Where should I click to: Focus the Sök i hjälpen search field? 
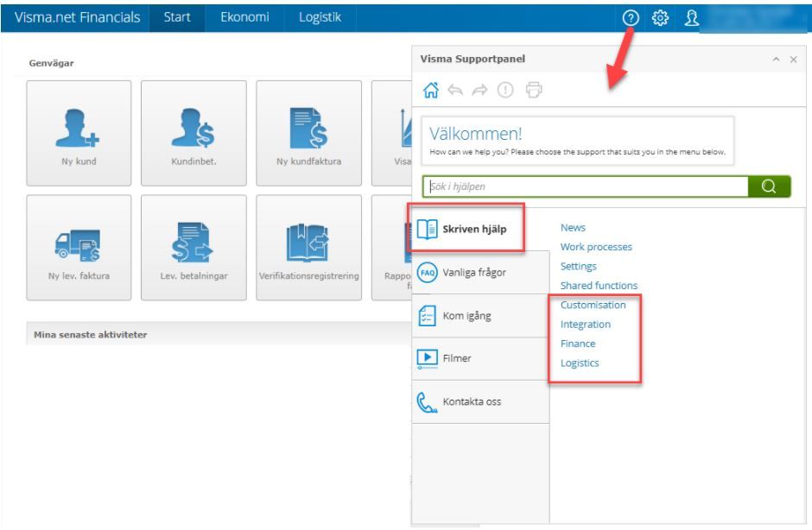(x=586, y=186)
